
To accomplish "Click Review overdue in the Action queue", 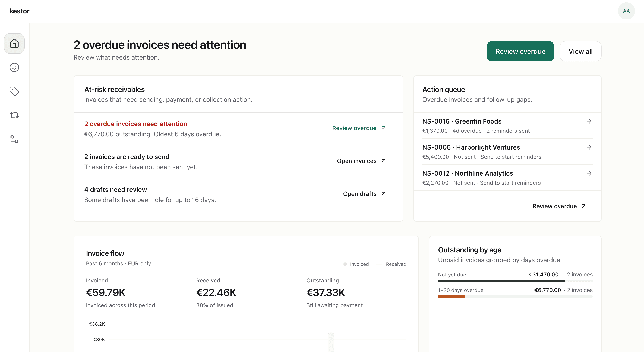I will click(x=559, y=206).
